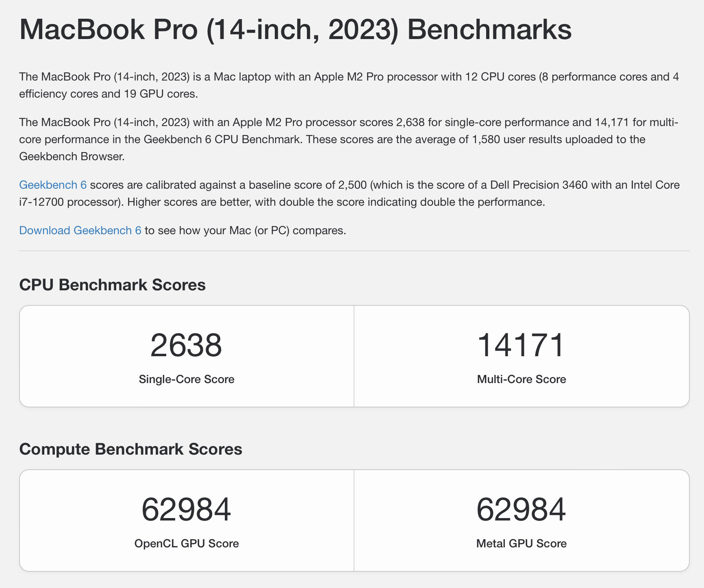Click the text 'efficiency cores and 19 GPU cores'
Viewport: 704px width, 588px height.
[109, 94]
